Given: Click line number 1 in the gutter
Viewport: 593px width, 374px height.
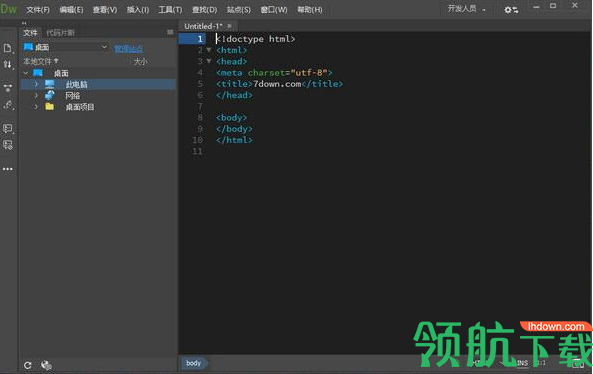Looking at the screenshot, I should [x=200, y=39].
